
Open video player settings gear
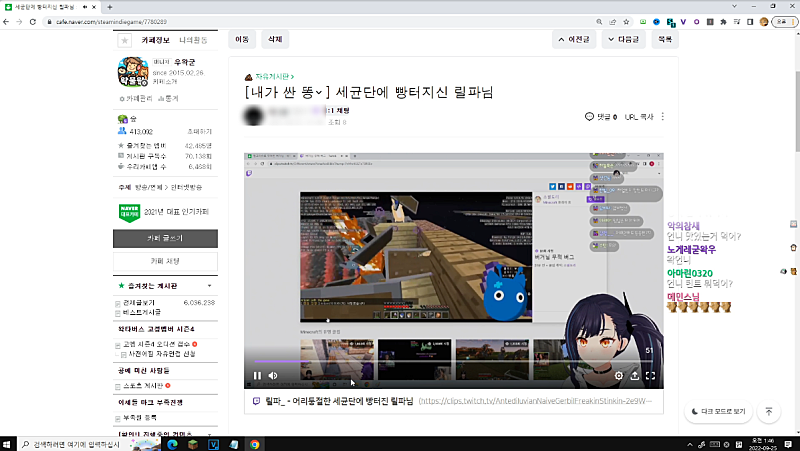pyautogui.click(x=619, y=376)
